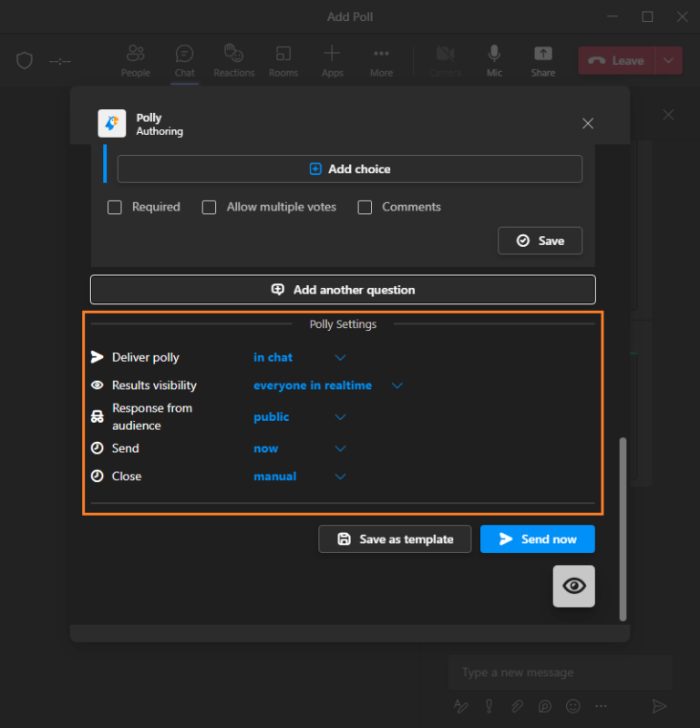This screenshot has height=728, width=700.
Task: Send the chat message
Action: [659, 706]
